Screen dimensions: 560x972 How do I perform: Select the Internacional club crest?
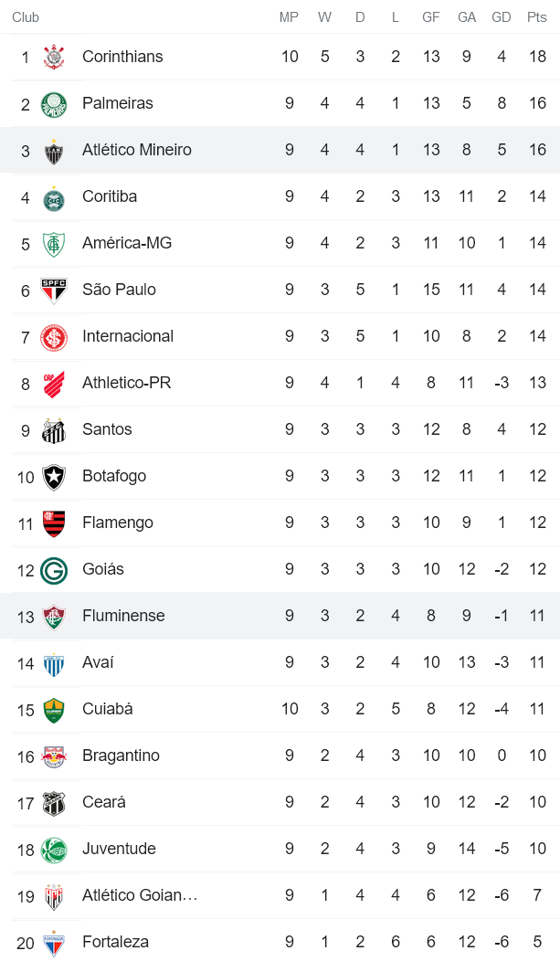[x=52, y=336]
